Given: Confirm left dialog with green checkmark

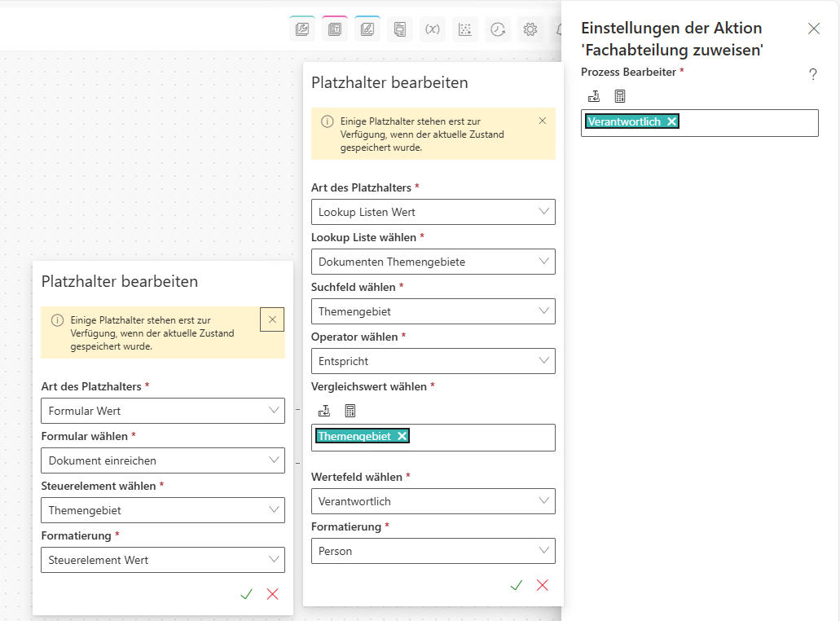Looking at the screenshot, I should [x=246, y=594].
